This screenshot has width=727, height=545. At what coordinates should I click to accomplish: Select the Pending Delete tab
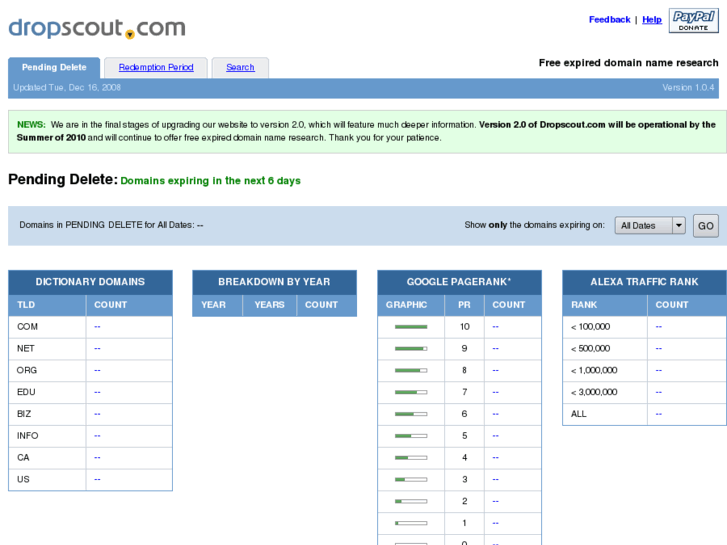[54, 67]
